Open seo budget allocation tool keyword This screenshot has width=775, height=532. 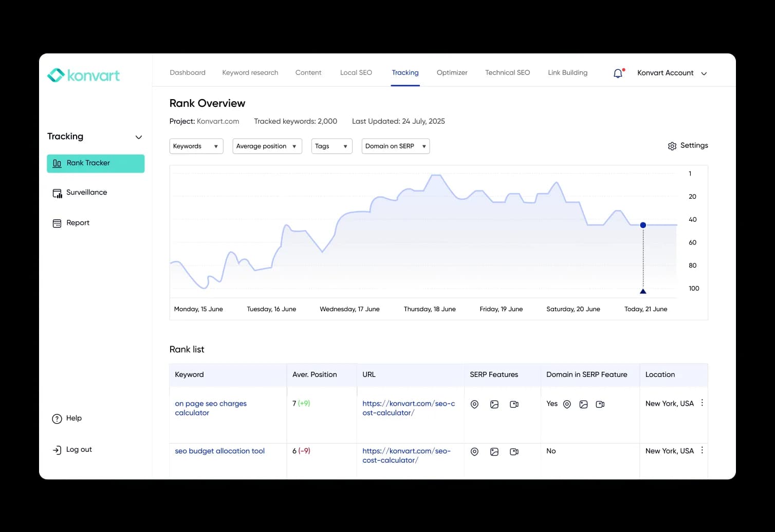tap(220, 451)
